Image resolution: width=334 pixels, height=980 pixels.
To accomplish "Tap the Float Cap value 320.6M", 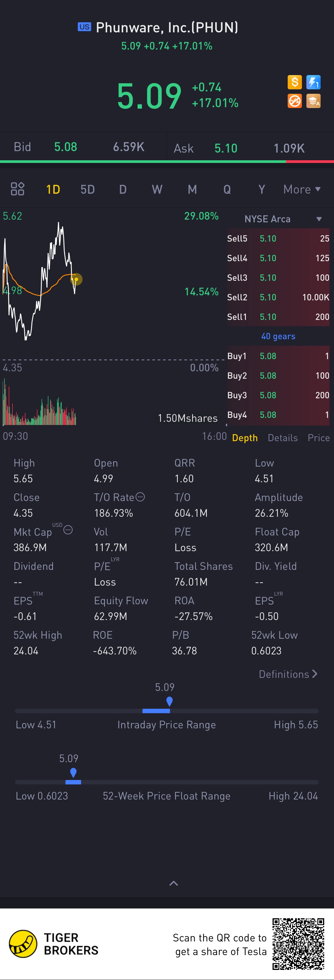I will pos(272,548).
